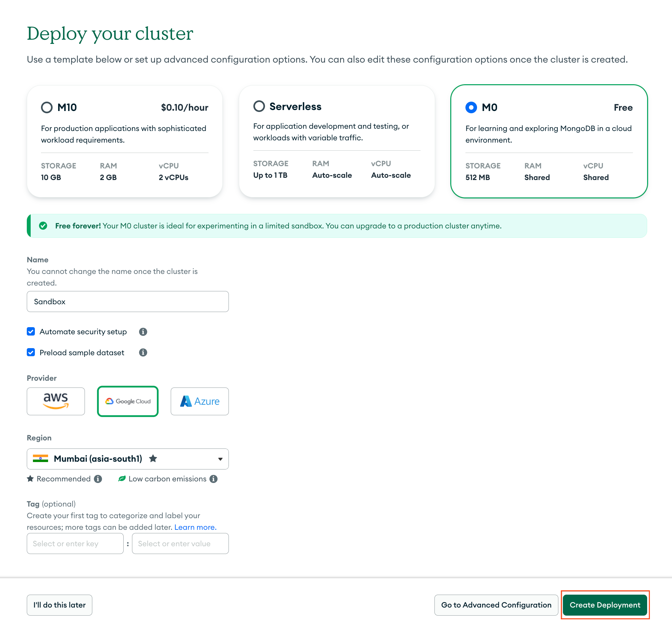The height and width of the screenshot is (624, 672).
Task: Click the Region dropdown arrow
Action: click(220, 459)
